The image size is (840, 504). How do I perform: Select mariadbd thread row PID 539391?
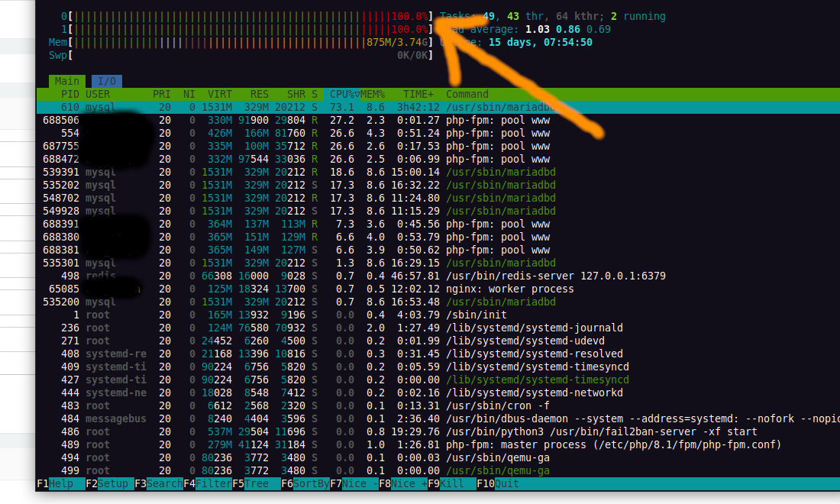[x=438, y=172]
